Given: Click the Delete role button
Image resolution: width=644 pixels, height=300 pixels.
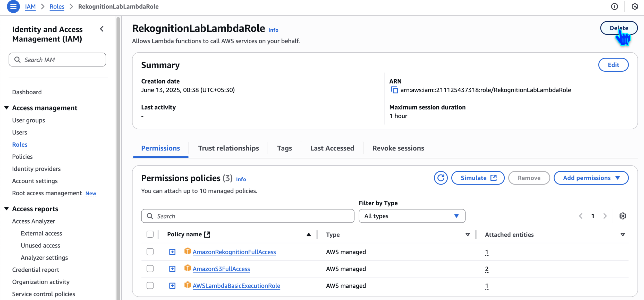Looking at the screenshot, I should coord(618,28).
